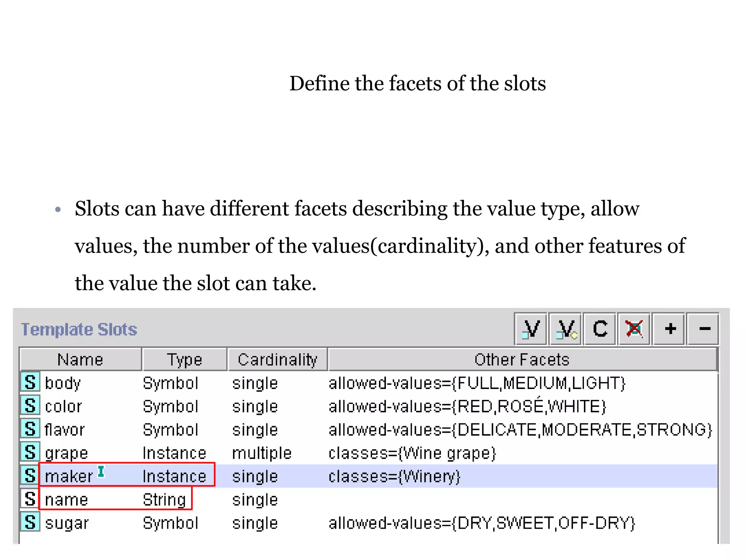Sort by the Type column header
The width and height of the screenshot is (747, 560).
tap(185, 359)
